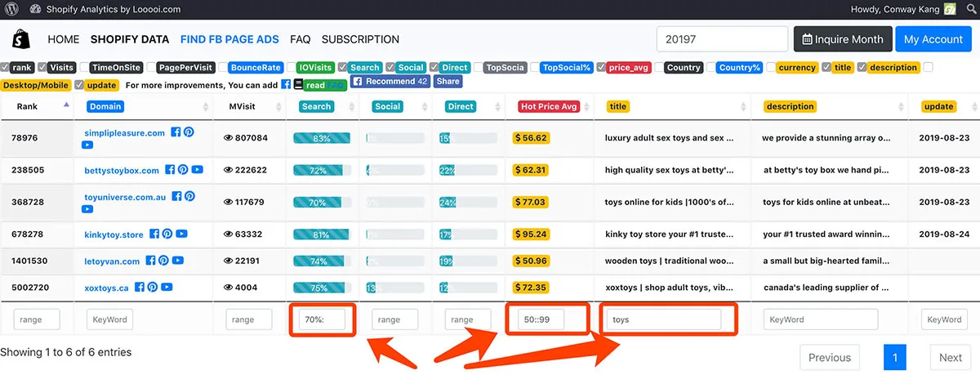Click the 22% Direct progress bar
This screenshot has height=375, width=980.
[467, 170]
